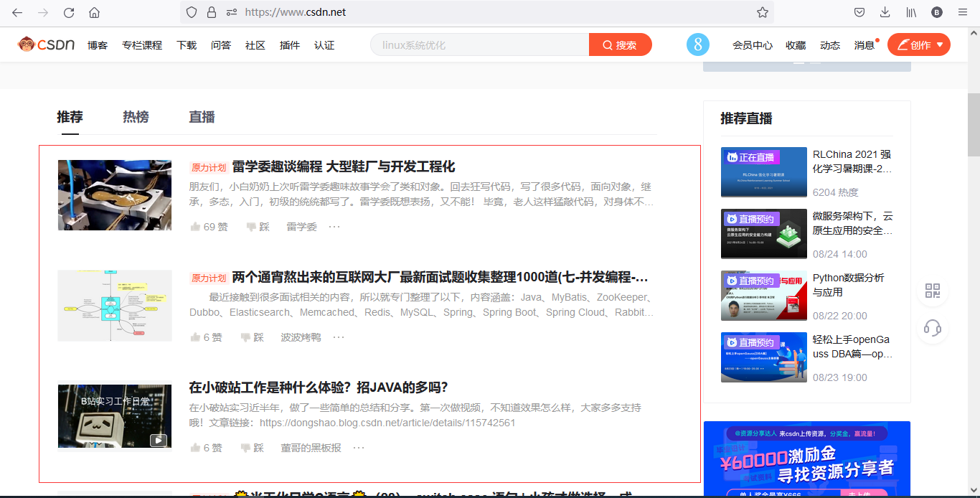Viewport: 980px width, 498px height.
Task: Open the 专栏课程 nav item
Action: tap(142, 45)
